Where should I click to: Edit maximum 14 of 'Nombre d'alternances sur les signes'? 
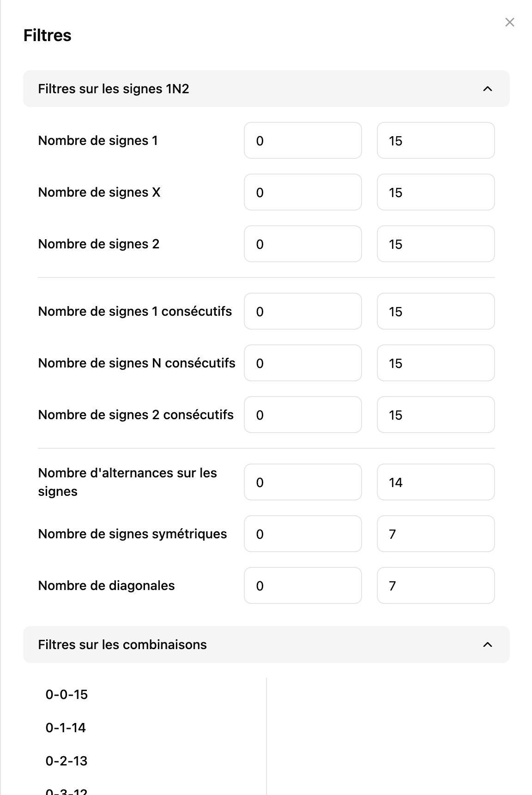click(x=435, y=482)
